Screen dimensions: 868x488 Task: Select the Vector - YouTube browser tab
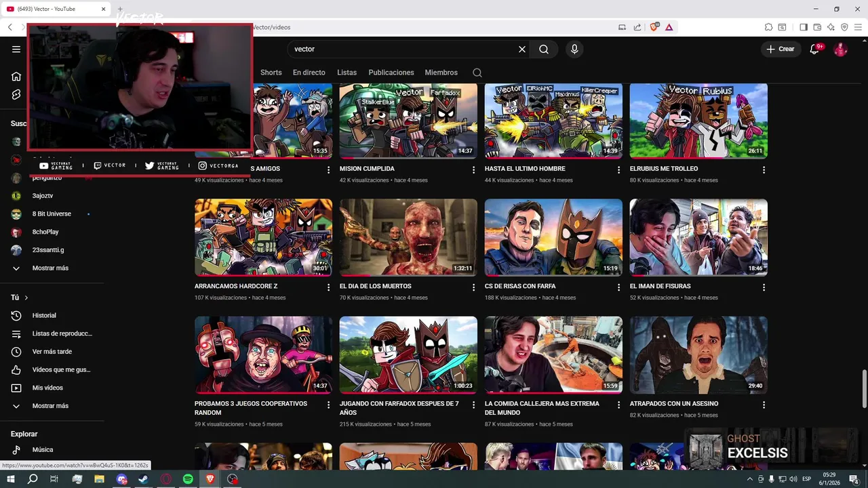pos(56,9)
